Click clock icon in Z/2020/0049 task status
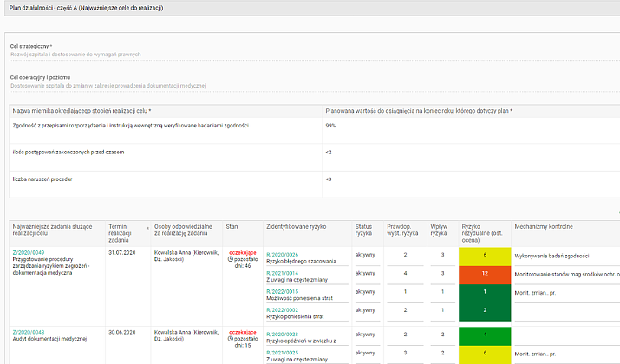This screenshot has height=364, width=620. pyautogui.click(x=230, y=261)
